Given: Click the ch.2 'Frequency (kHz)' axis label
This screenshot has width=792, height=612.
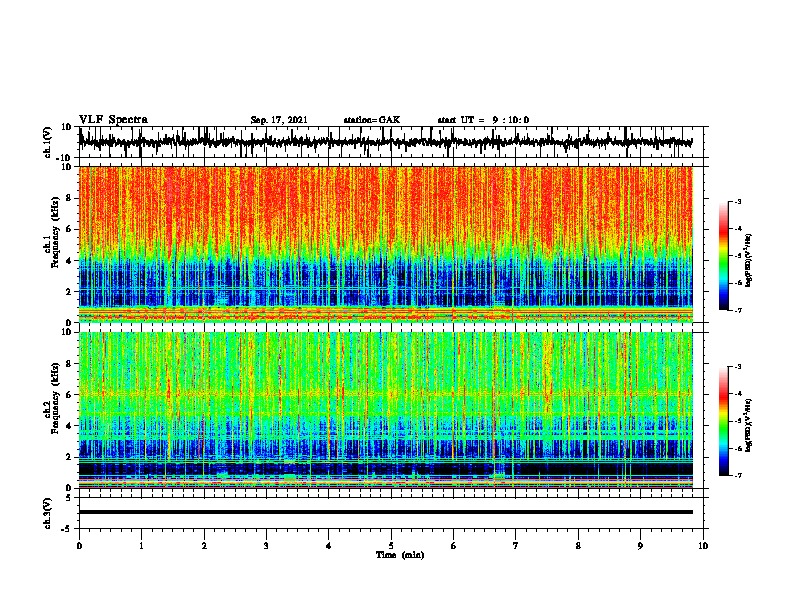Looking at the screenshot, I should coord(55,398).
